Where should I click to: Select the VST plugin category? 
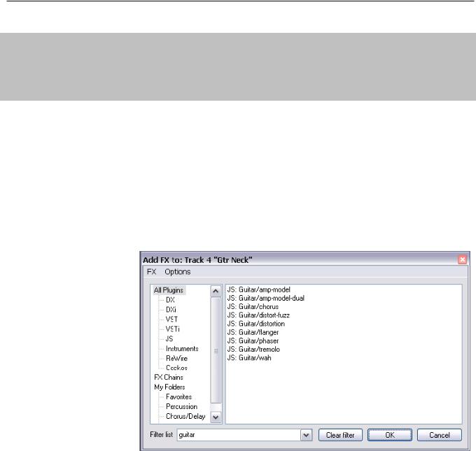[171, 320]
